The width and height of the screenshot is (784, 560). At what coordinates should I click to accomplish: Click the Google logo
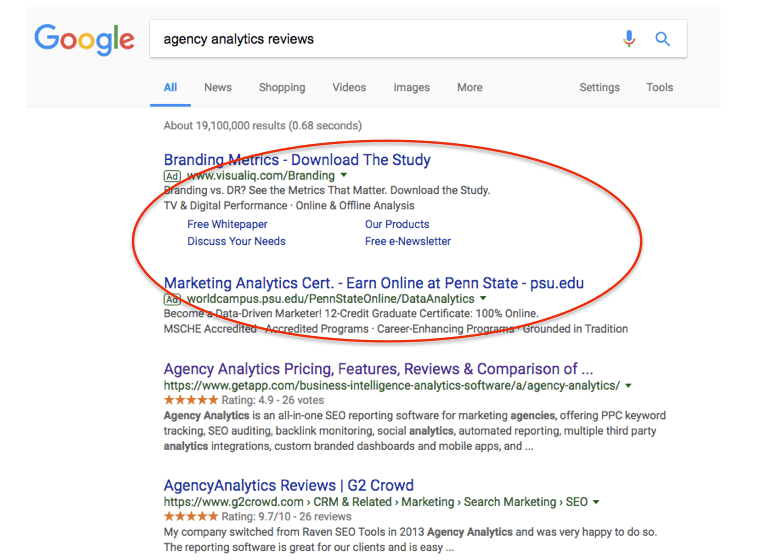pyautogui.click(x=84, y=39)
